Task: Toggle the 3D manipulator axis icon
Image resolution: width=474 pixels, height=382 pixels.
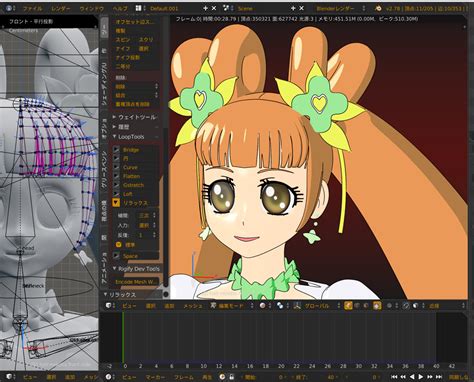Action: [x=297, y=305]
